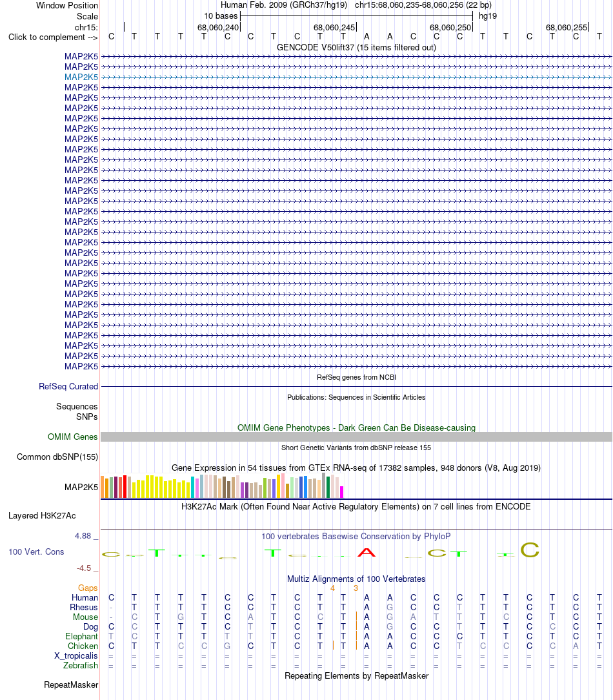This screenshot has height=700, width=613.
Task: Select the light-blue highlighted MAP2K5 transcript label
Action: 81,77
